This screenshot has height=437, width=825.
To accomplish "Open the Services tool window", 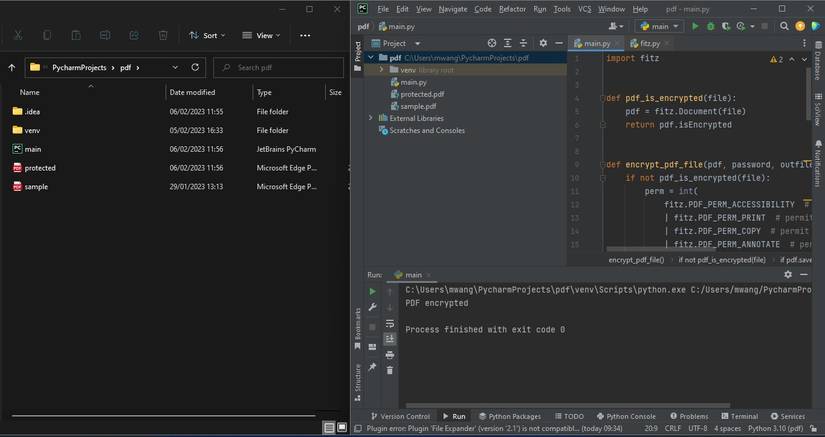I will point(788,416).
